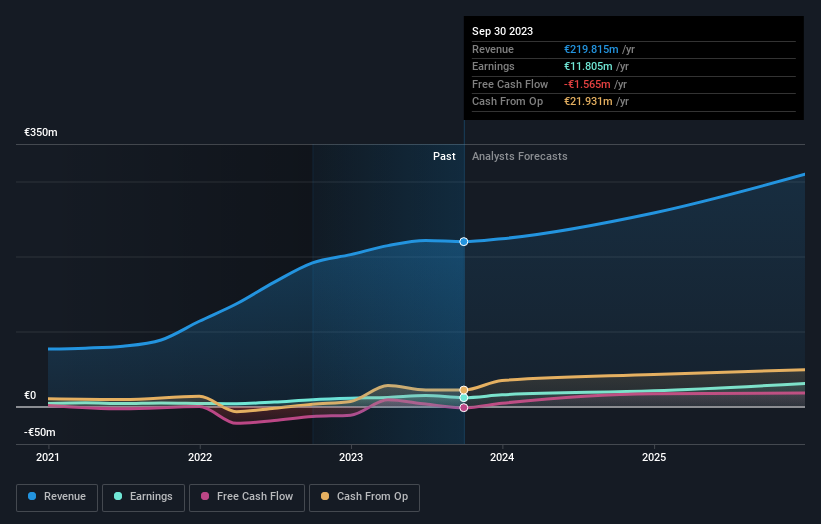821x524 pixels.
Task: Toggle the Revenue series legend button
Action: pyautogui.click(x=57, y=497)
